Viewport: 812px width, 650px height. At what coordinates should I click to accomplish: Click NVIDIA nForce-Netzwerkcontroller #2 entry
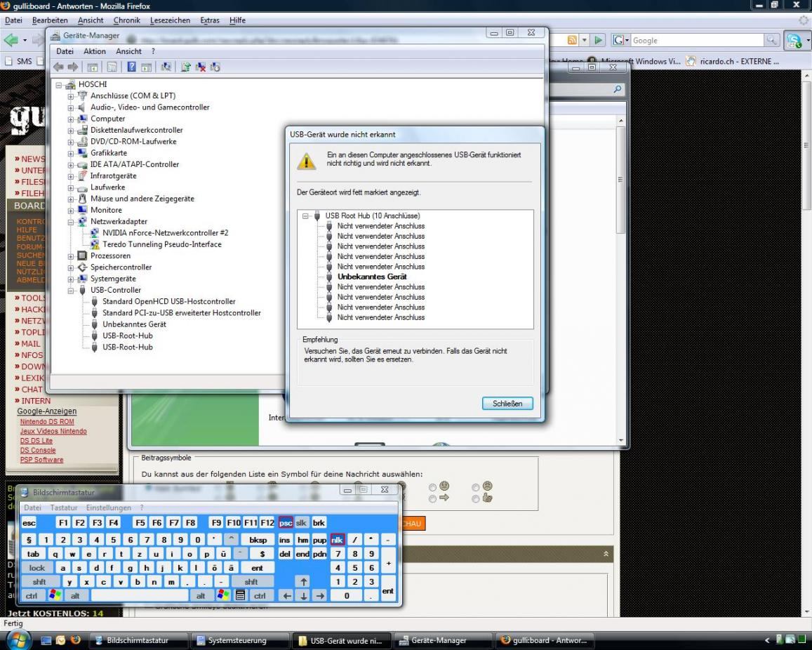click(x=165, y=233)
